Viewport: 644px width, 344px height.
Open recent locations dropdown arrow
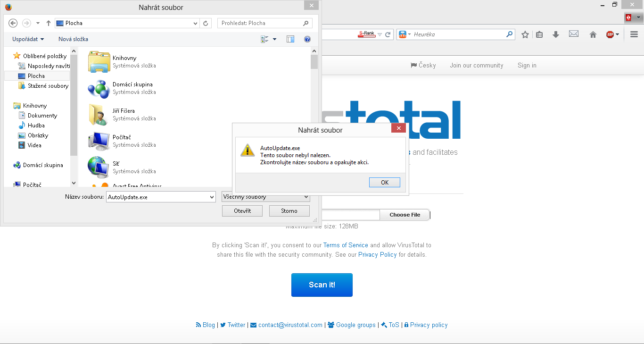coord(38,23)
